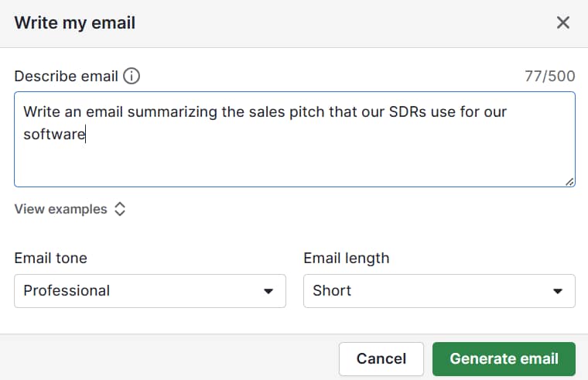Click the Cancel button

381,358
